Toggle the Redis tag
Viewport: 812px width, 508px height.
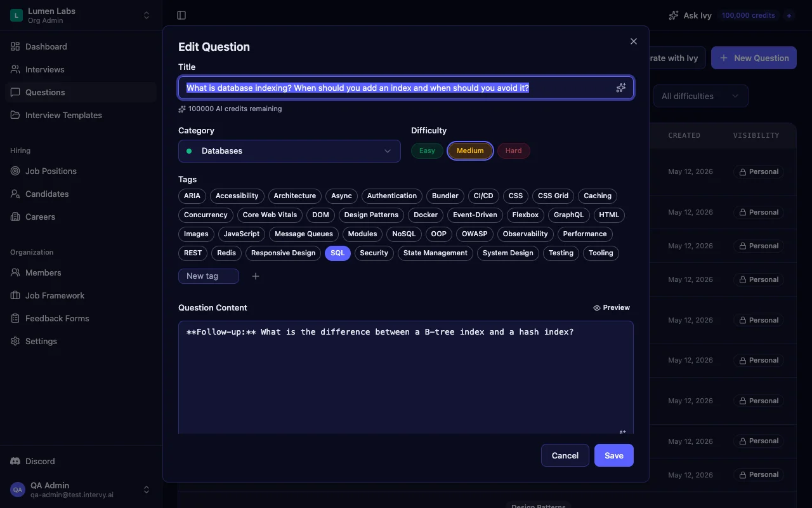pyautogui.click(x=226, y=253)
